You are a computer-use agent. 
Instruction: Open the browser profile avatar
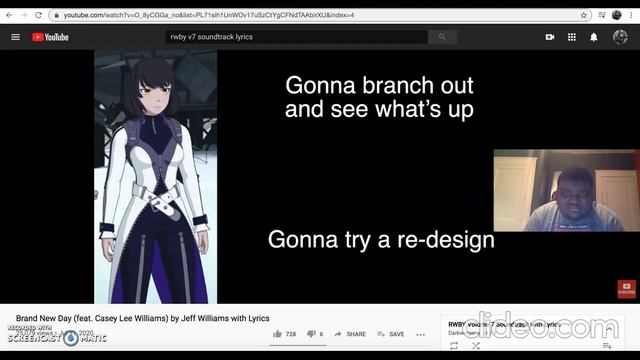point(617,15)
